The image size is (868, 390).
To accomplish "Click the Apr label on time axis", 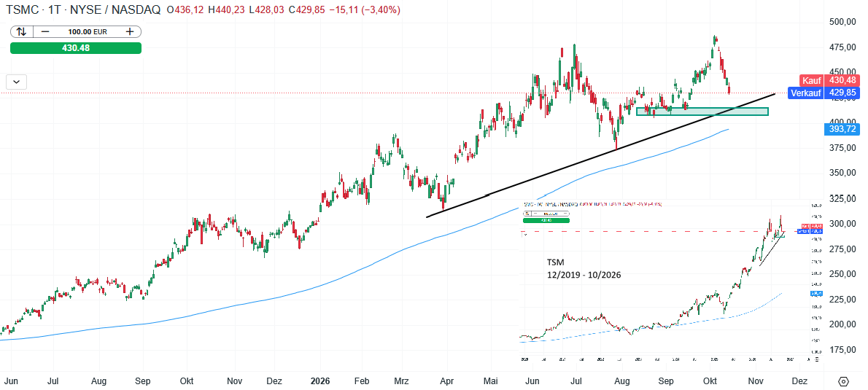I will 446,381.
